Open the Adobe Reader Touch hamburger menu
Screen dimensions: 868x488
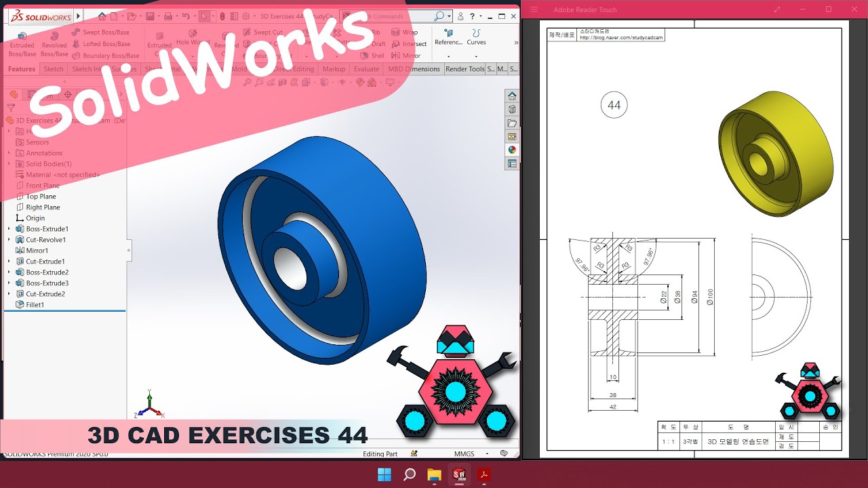click(x=534, y=9)
